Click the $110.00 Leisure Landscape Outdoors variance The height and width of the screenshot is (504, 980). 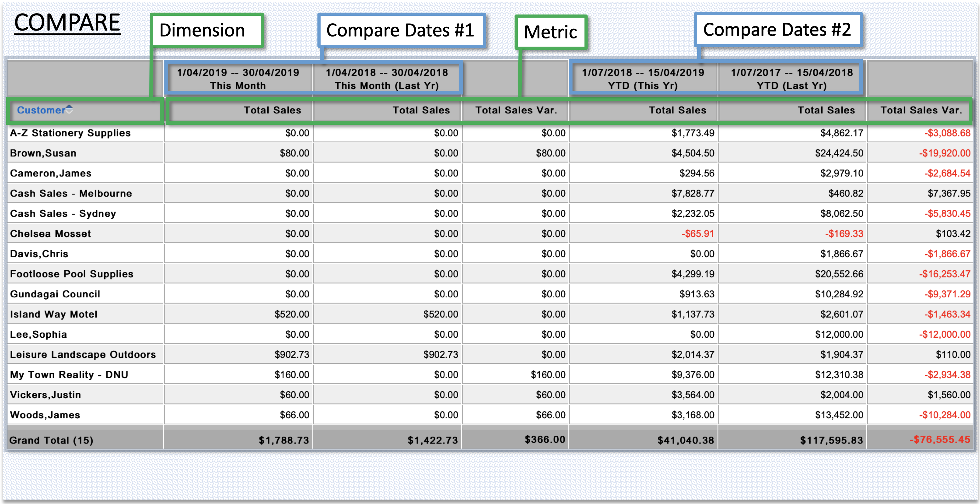coord(953,355)
